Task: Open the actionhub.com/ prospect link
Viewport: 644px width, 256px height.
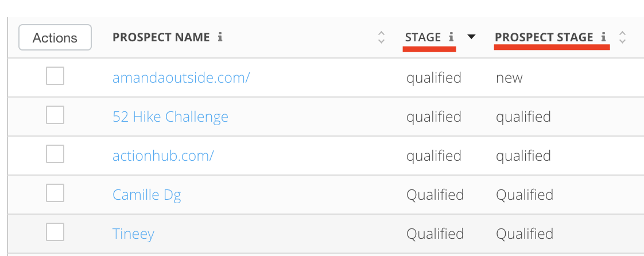Action: 163,156
